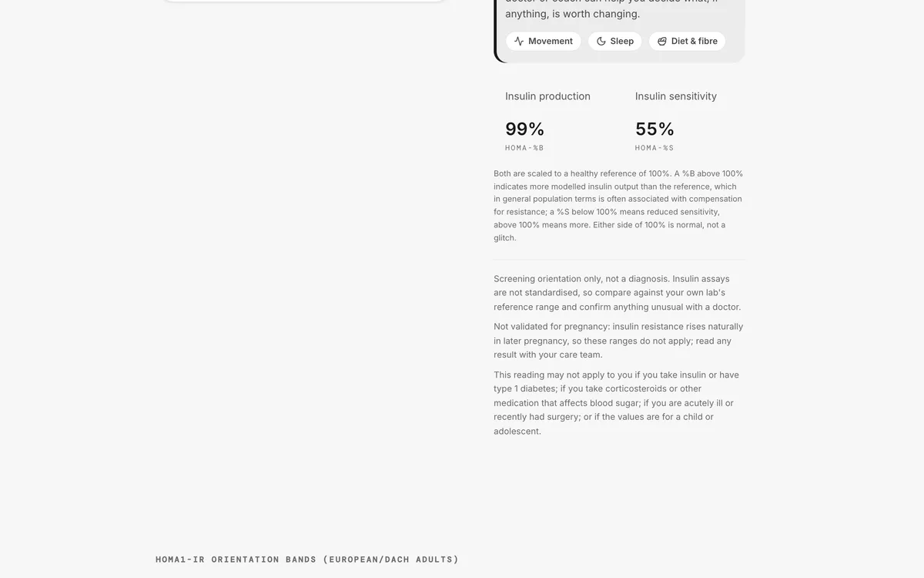This screenshot has height=578, width=924.
Task: Click the Movement activity pulse icon
Action: click(x=519, y=42)
